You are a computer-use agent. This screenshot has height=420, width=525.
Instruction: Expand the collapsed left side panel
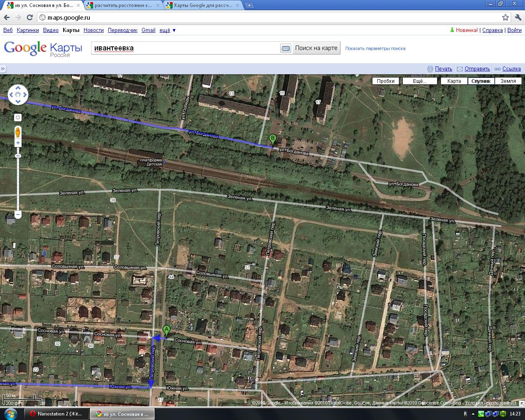[x=2, y=69]
